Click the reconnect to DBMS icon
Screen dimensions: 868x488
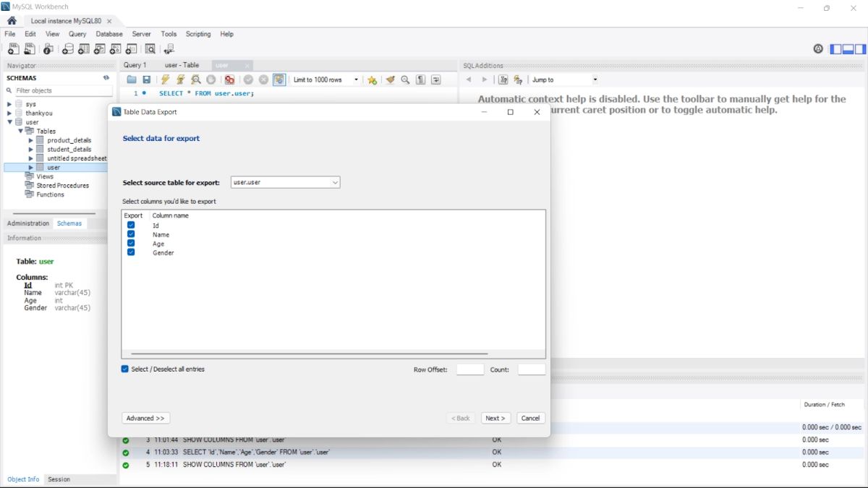coord(169,49)
